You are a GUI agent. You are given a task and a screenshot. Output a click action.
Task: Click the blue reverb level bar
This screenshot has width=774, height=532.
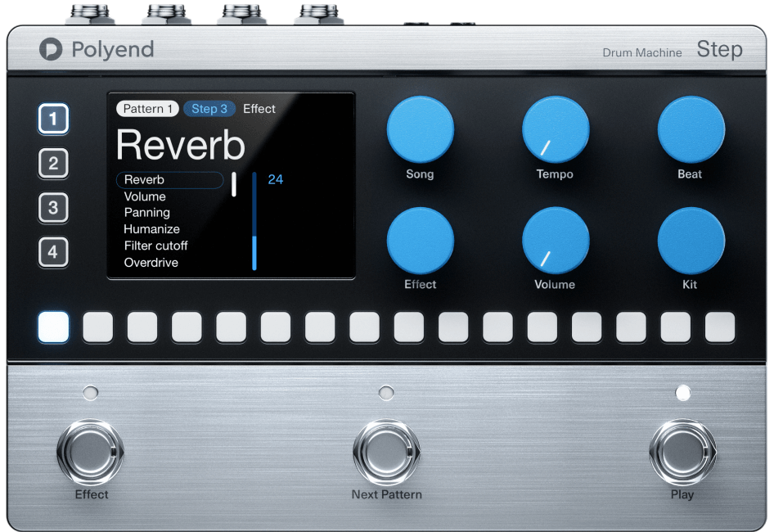pyautogui.click(x=254, y=221)
